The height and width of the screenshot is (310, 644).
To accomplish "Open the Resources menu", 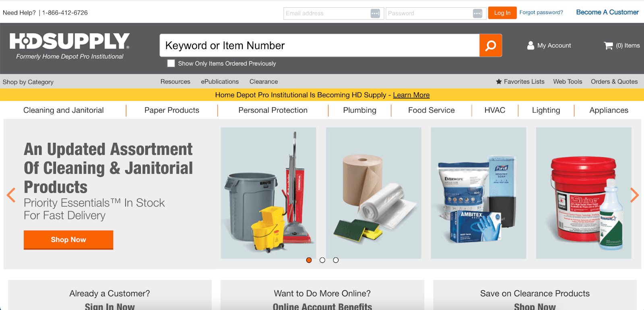I will [x=175, y=81].
